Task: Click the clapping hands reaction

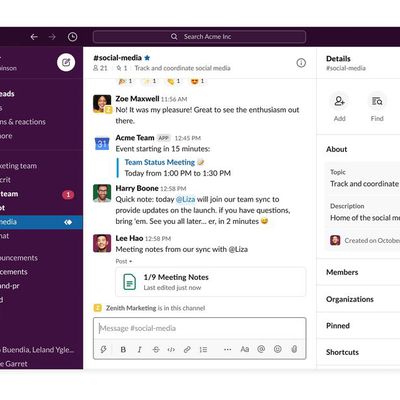Action: (x=174, y=81)
